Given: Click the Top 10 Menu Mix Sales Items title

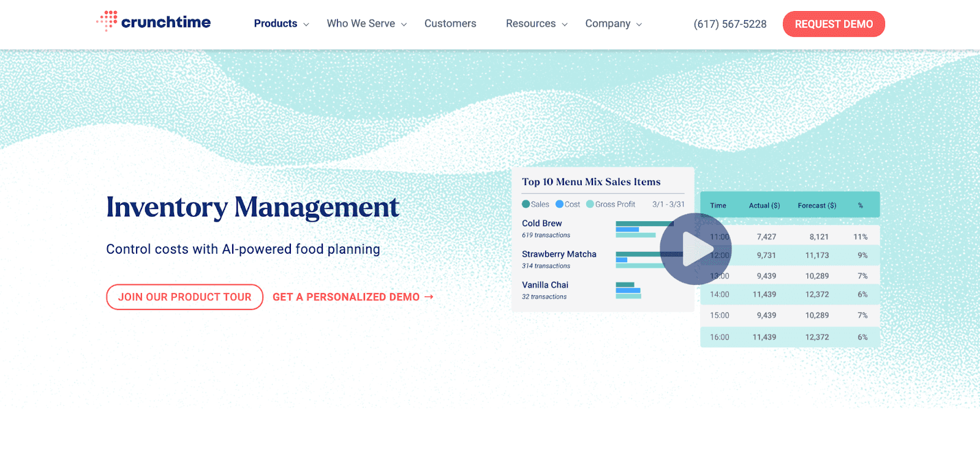Looking at the screenshot, I should point(591,181).
